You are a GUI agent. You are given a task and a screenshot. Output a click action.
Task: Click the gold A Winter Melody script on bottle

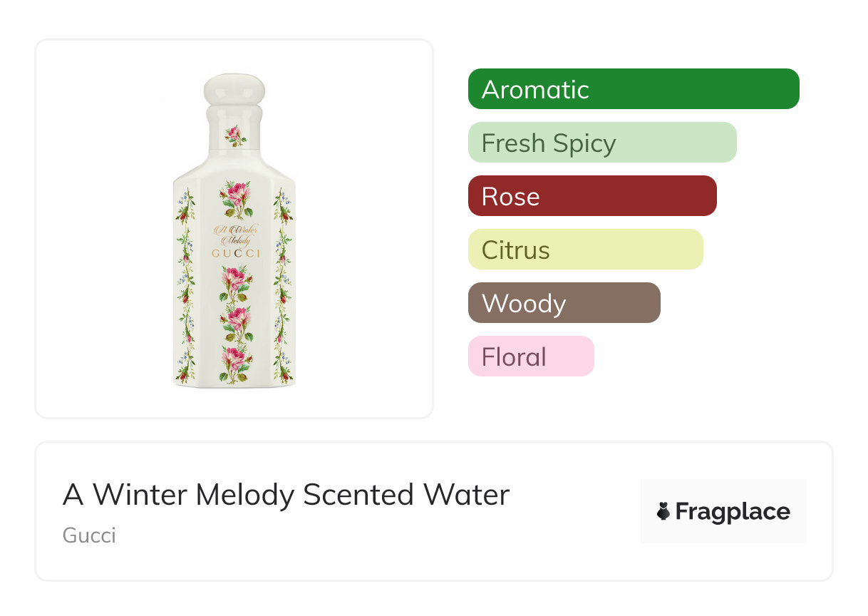[x=234, y=235]
